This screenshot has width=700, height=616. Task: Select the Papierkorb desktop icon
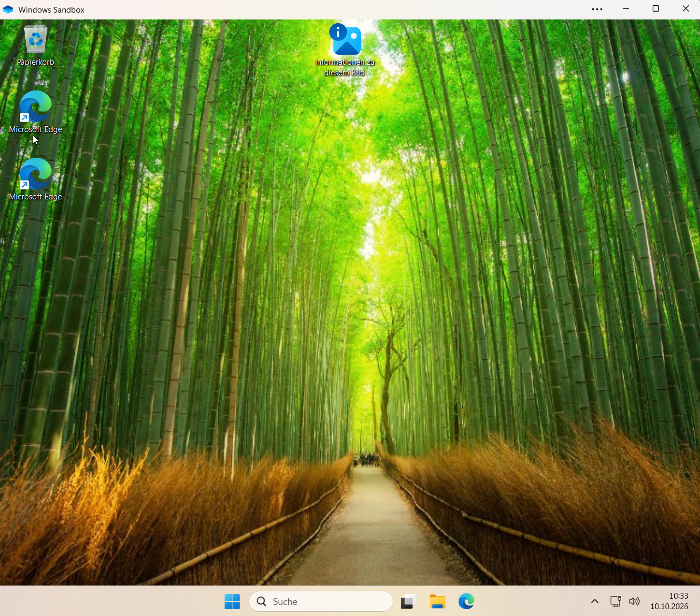point(35,45)
